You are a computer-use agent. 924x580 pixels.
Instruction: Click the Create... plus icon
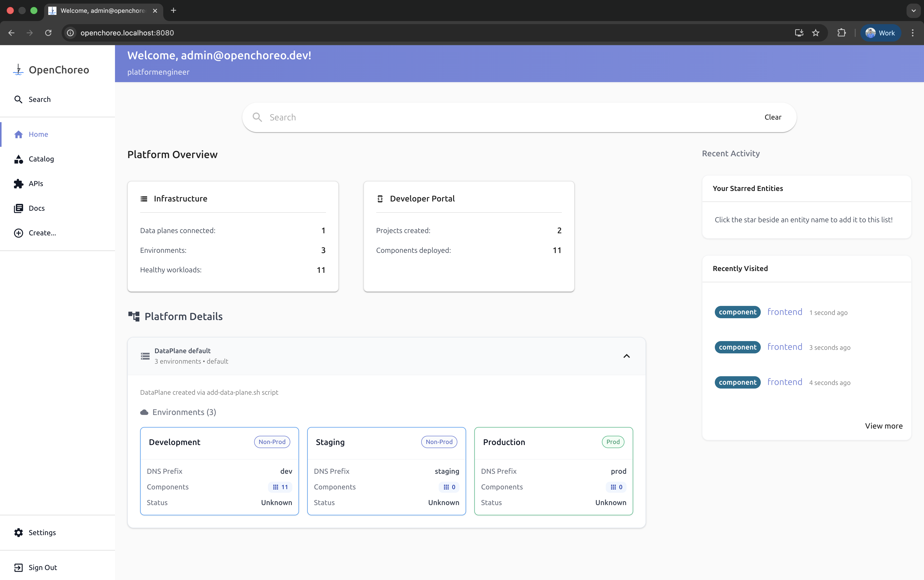click(18, 233)
